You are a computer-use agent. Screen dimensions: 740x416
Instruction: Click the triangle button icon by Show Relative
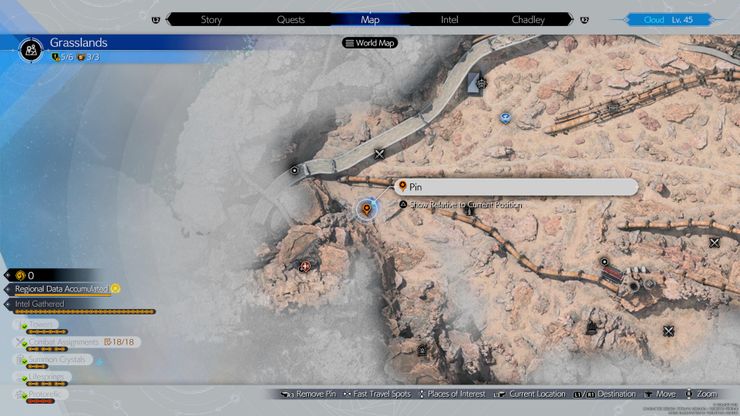pyautogui.click(x=403, y=204)
